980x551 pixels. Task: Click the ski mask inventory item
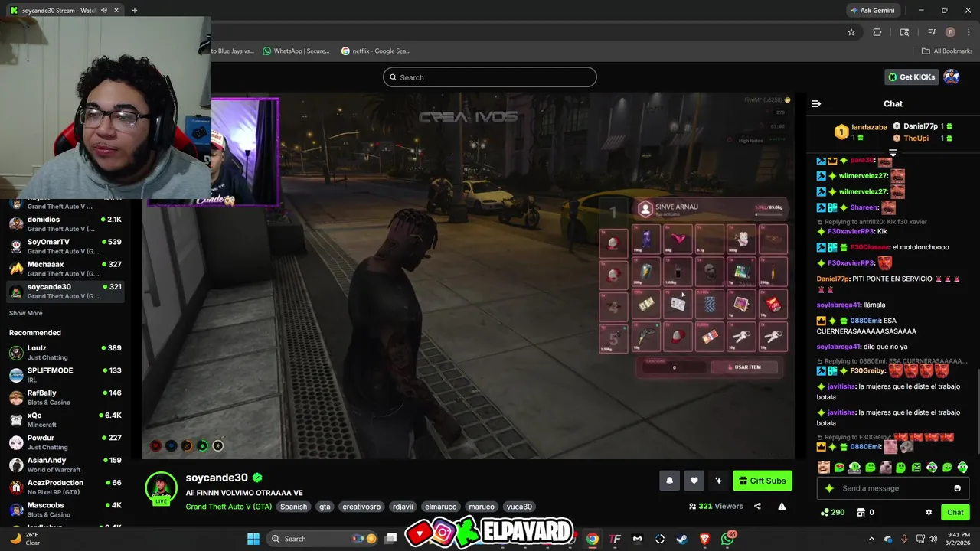(709, 272)
